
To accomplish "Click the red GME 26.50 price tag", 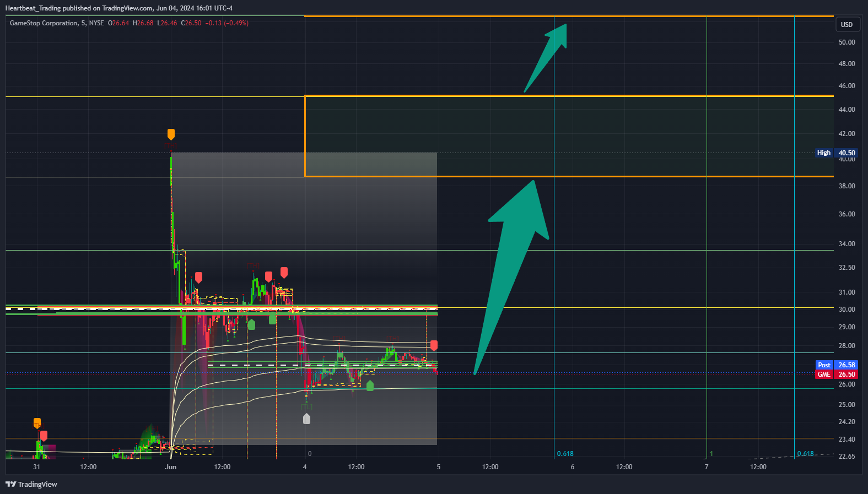I will pyautogui.click(x=836, y=374).
